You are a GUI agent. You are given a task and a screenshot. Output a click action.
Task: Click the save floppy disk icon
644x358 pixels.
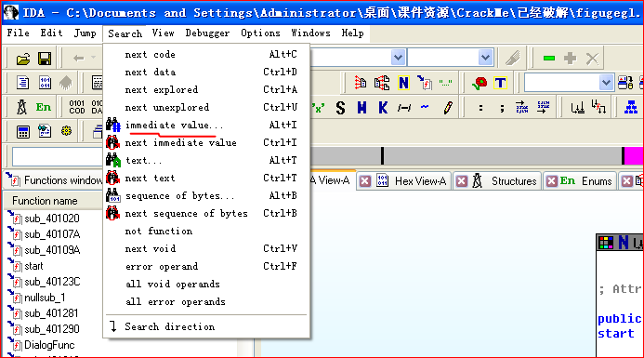click(45, 59)
